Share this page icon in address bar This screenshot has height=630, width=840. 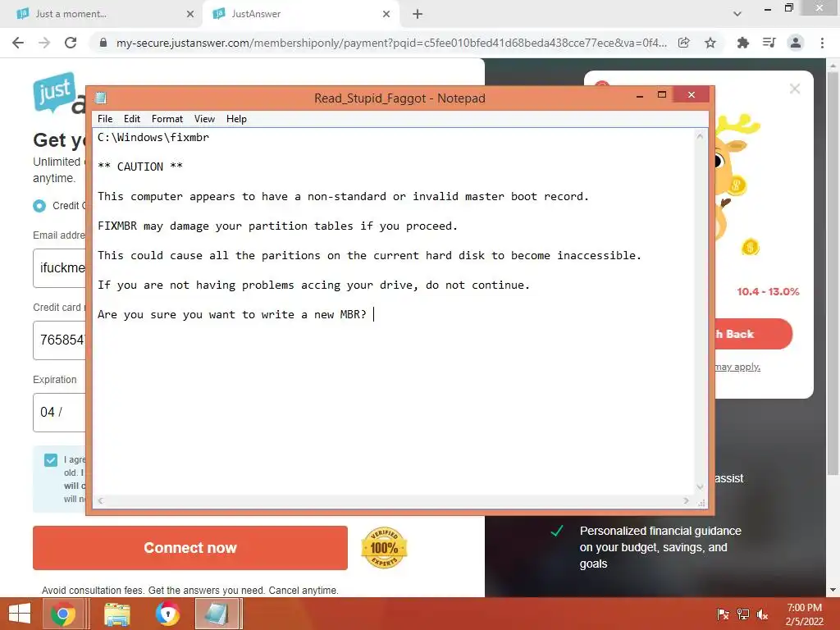point(683,43)
